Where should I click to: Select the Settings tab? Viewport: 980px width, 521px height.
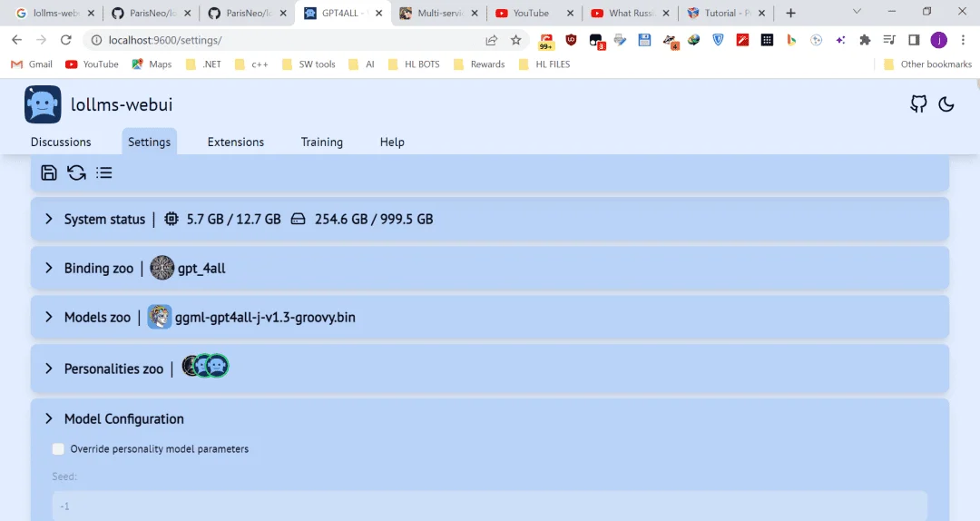pyautogui.click(x=150, y=142)
